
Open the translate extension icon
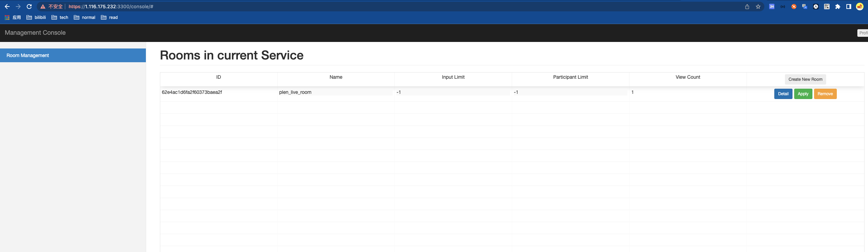tap(805, 7)
